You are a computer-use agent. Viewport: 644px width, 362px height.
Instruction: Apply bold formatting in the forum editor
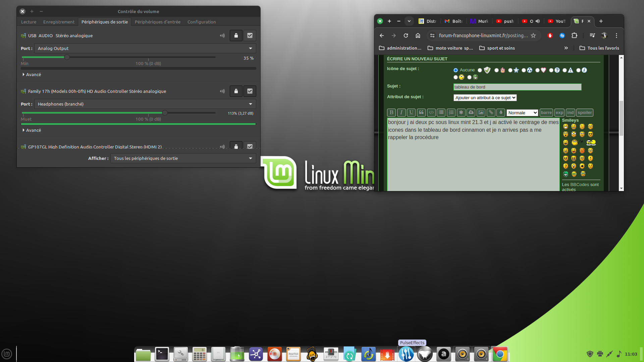click(391, 113)
